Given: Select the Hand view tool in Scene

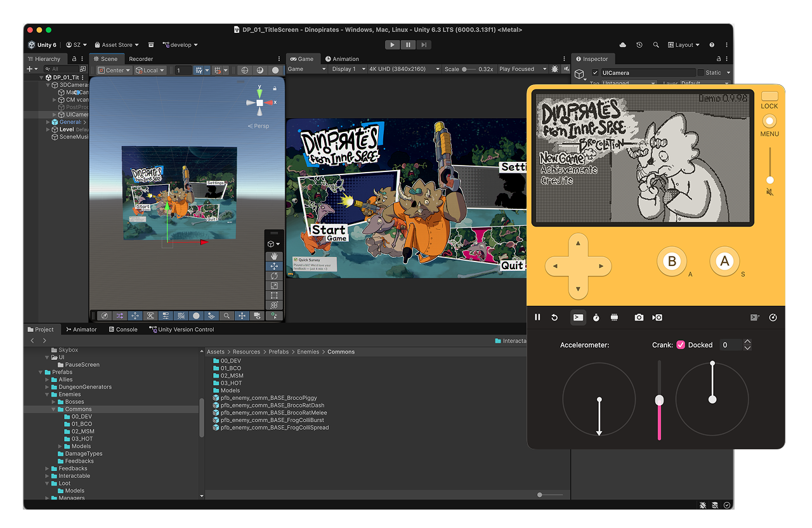Looking at the screenshot, I should pos(274,256).
